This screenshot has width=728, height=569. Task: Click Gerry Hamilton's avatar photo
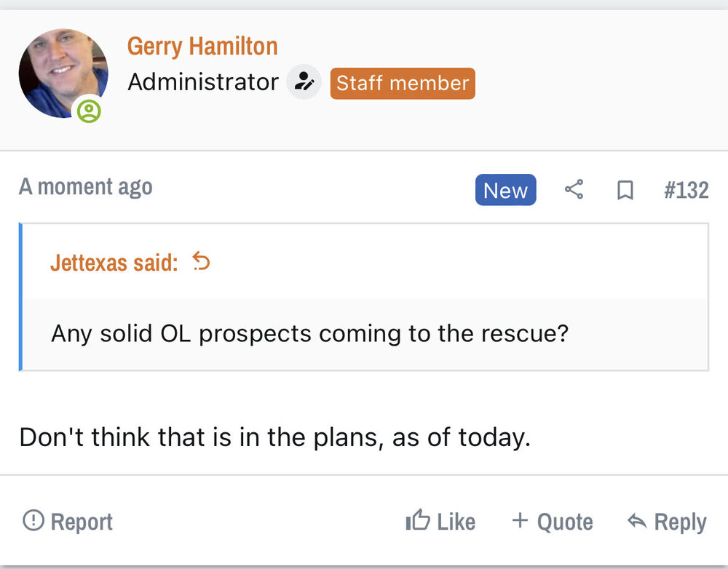click(61, 72)
